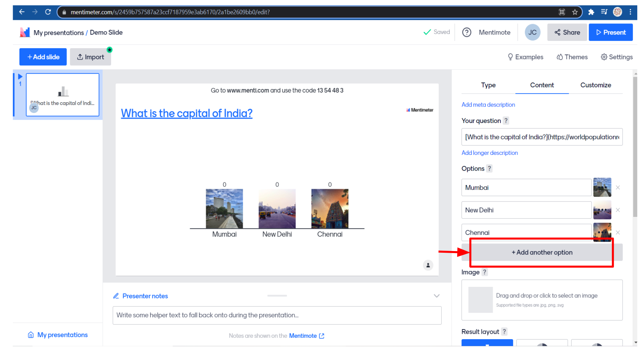This screenshot has width=644, height=362.
Task: Collapse the Presenter notes section
Action: pyautogui.click(x=436, y=296)
